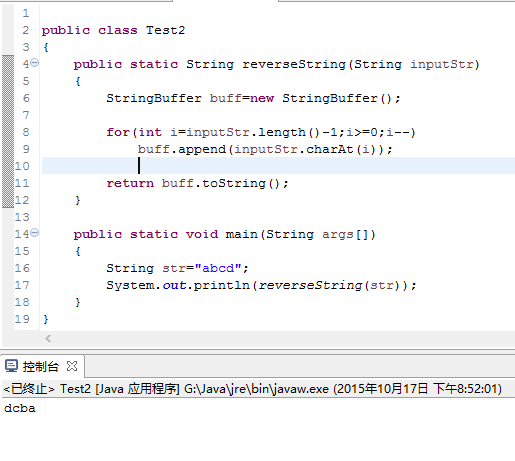
Task: Click buff.toString() on line 11
Action: pyautogui.click(x=221, y=183)
